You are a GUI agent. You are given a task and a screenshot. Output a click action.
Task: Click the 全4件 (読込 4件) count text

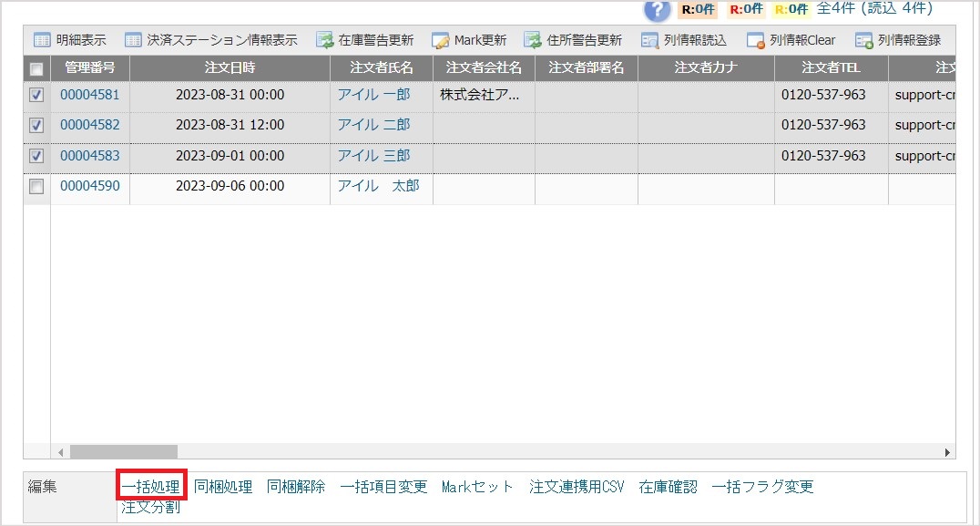874,8
